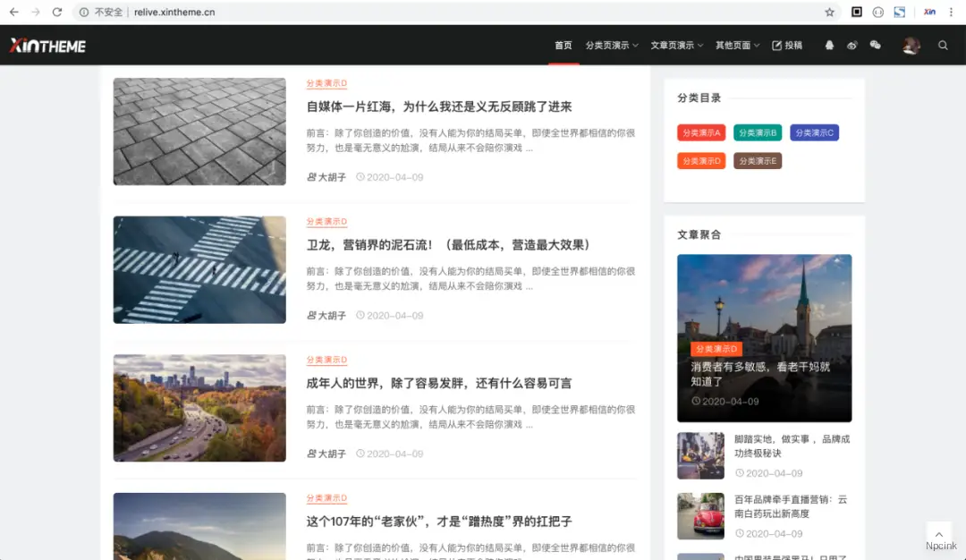Select the brown 分类演示E tag
The height and width of the screenshot is (560, 966).
(x=758, y=161)
